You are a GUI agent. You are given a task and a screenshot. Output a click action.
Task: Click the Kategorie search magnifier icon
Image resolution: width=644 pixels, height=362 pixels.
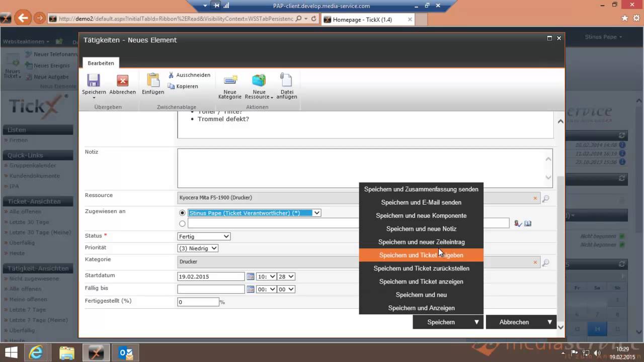[546, 262]
